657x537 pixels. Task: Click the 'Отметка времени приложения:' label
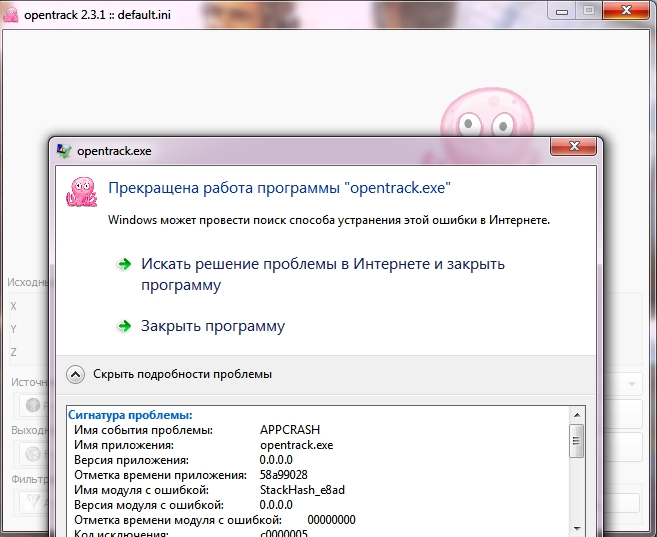pos(160,475)
